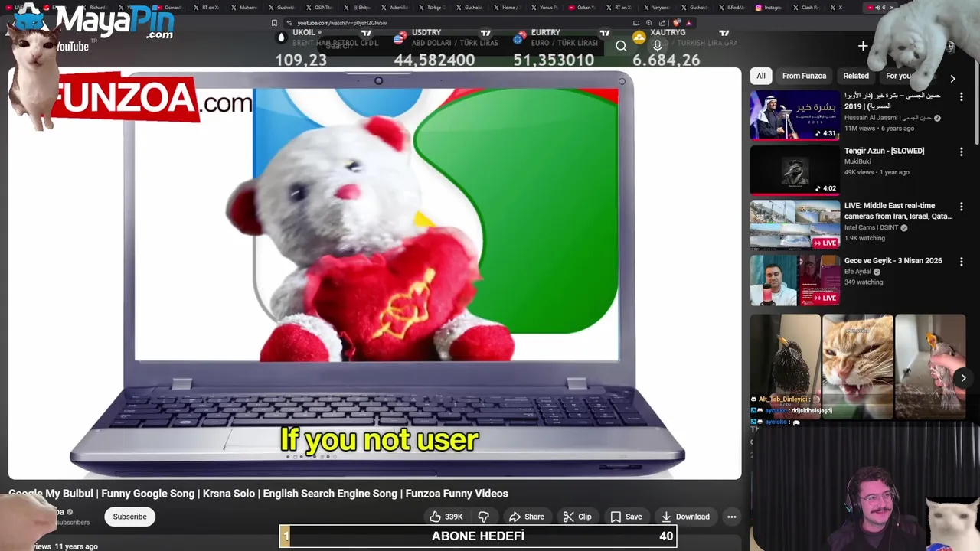The height and width of the screenshot is (551, 980).
Task: Click the video title 'Google My Bulbul | Funny Google Song'
Action: coord(258,494)
